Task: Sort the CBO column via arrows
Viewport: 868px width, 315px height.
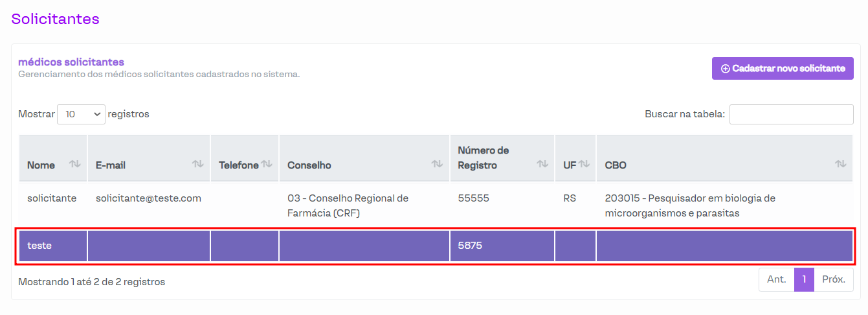Action: 840,165
